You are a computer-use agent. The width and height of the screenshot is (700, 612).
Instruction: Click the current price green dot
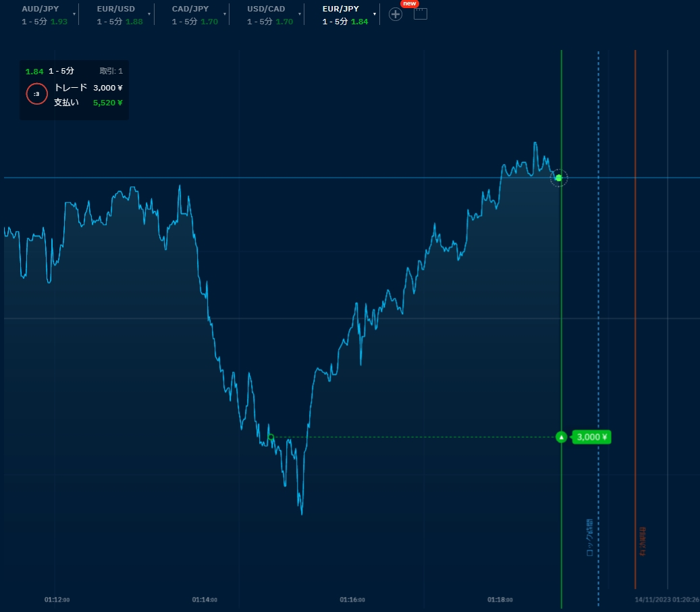click(558, 178)
